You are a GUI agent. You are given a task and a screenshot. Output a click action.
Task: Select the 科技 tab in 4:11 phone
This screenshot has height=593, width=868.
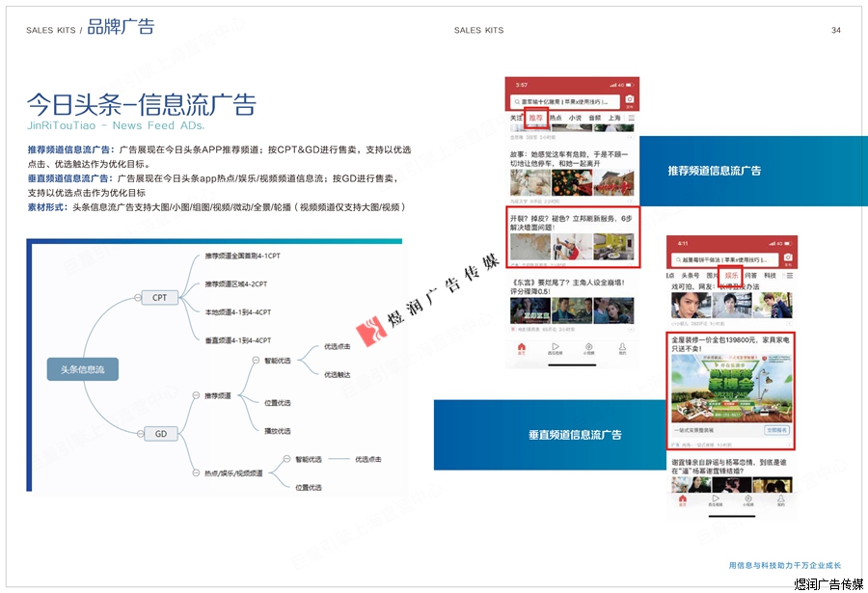click(770, 275)
